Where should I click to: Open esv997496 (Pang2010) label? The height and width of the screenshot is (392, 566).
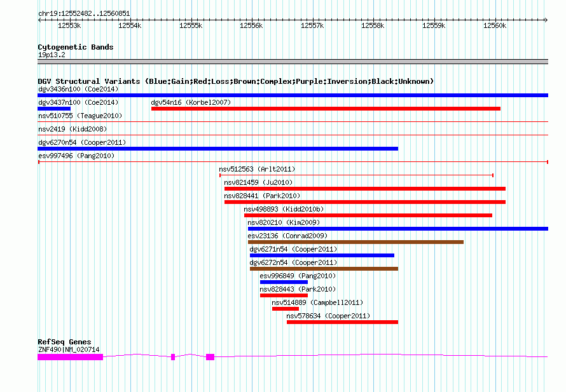click(x=76, y=156)
